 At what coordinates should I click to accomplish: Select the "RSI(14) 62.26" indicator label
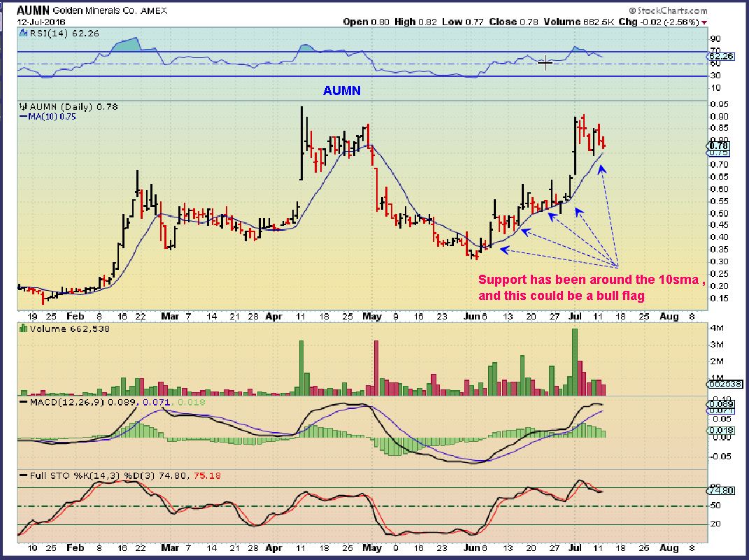(64, 34)
